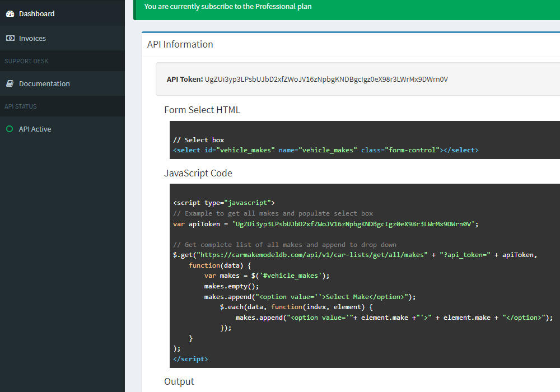
Task: Click the API Token value string
Action: 326,80
